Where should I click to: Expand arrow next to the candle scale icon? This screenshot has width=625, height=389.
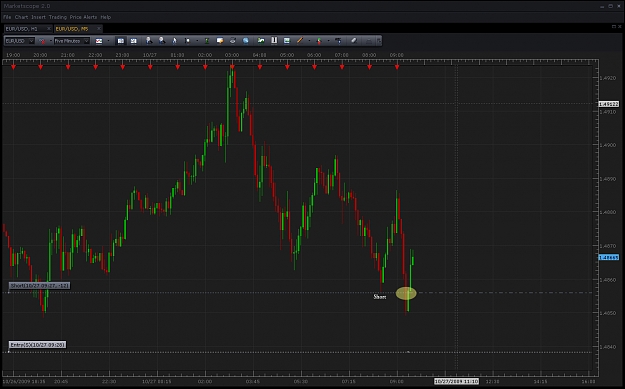tap(197, 41)
